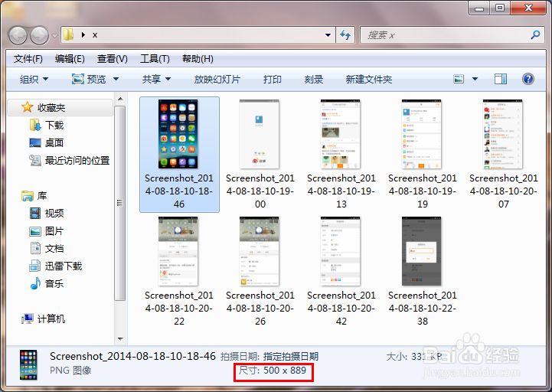
Task: Expand the address bar history dropdown
Action: point(328,35)
